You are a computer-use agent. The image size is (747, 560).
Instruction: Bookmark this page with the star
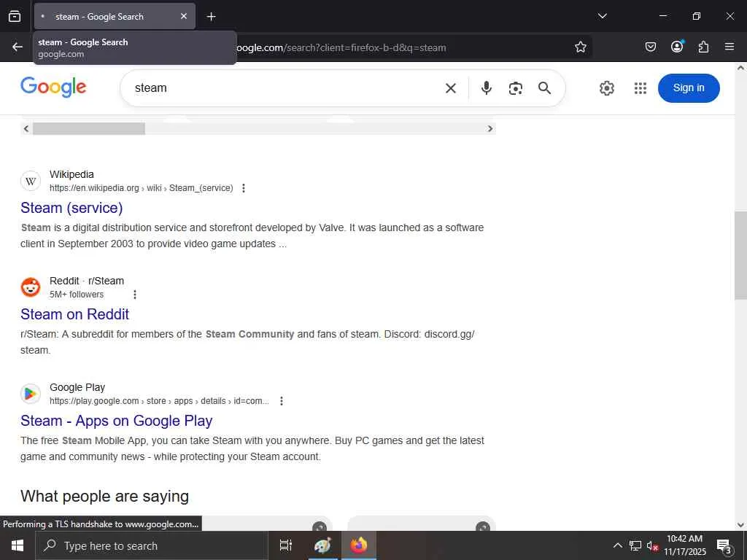pyautogui.click(x=580, y=47)
